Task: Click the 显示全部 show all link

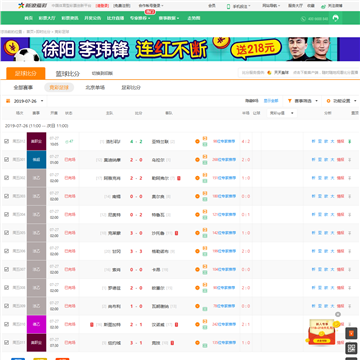Action: 271,101
